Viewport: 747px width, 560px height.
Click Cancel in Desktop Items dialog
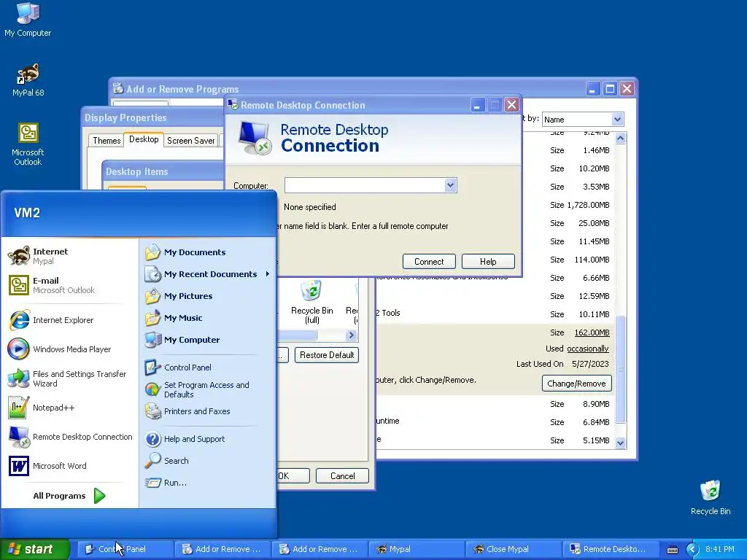[343, 475]
